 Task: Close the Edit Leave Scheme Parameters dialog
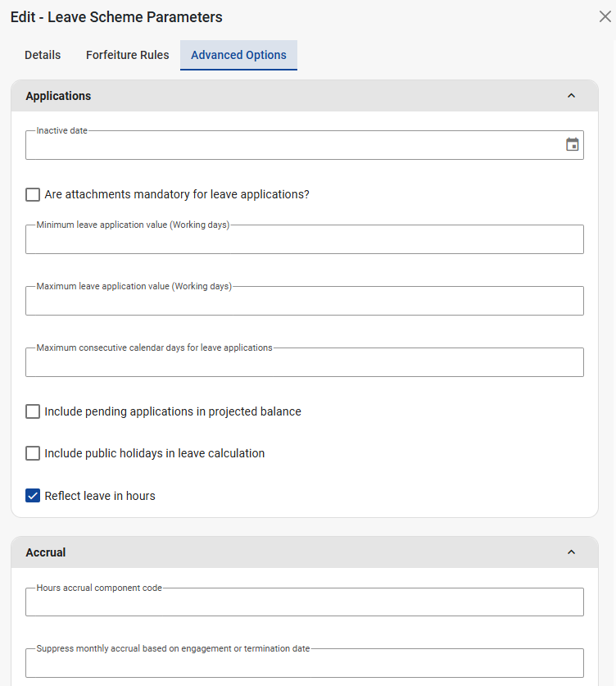tap(605, 16)
